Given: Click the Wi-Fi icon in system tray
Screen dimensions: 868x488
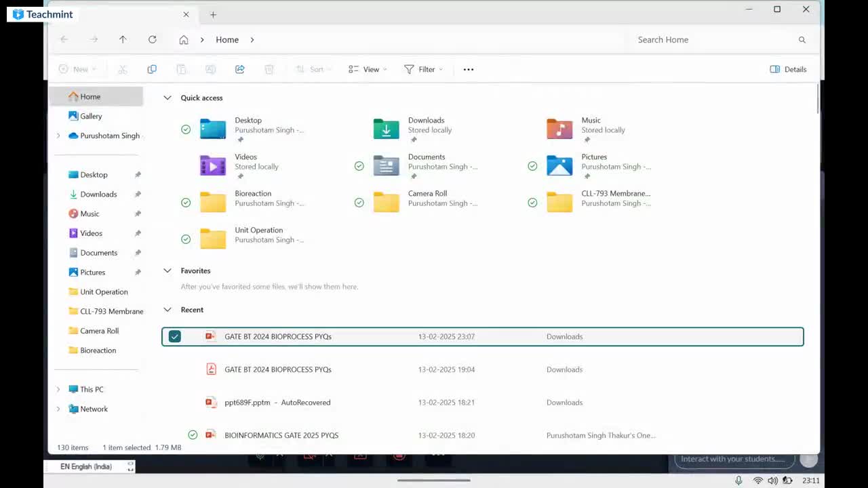Looking at the screenshot, I should 758,481.
